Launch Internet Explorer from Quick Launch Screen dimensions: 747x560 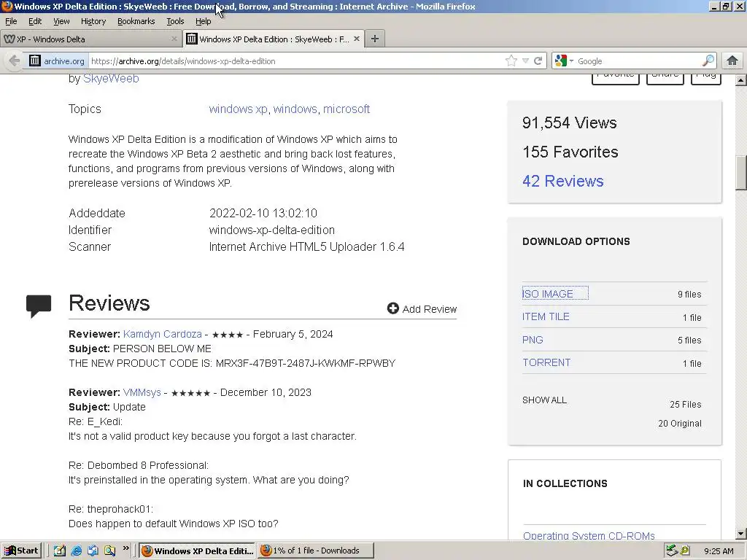tap(76, 551)
